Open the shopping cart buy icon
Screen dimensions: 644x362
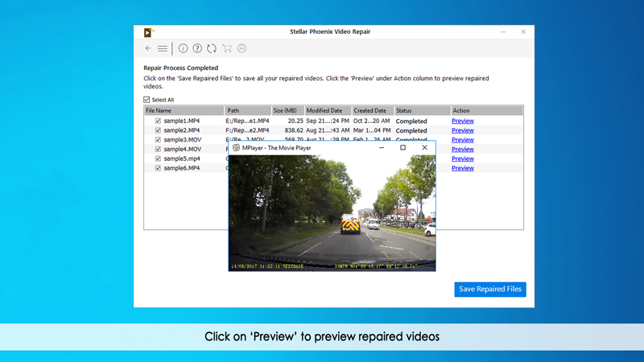(x=227, y=48)
